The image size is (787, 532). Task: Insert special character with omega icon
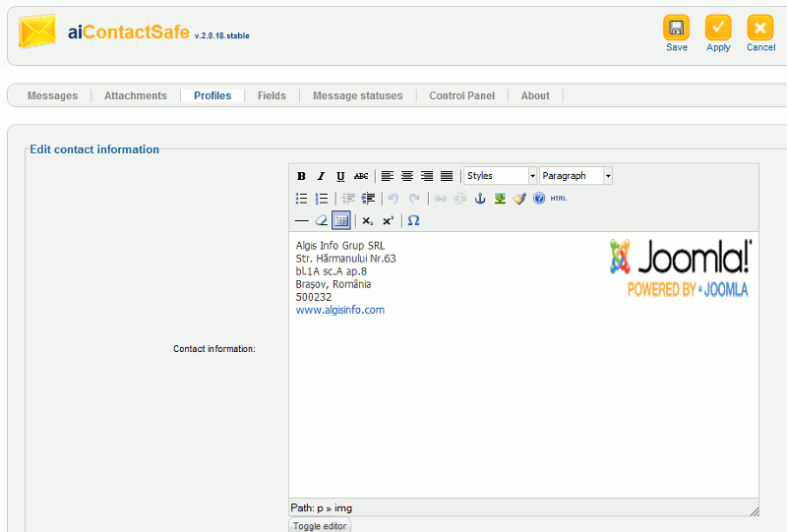tap(413, 221)
